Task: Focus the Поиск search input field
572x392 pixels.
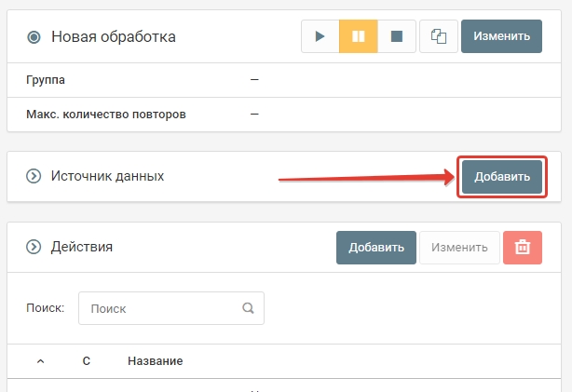Action: pyautogui.click(x=158, y=308)
